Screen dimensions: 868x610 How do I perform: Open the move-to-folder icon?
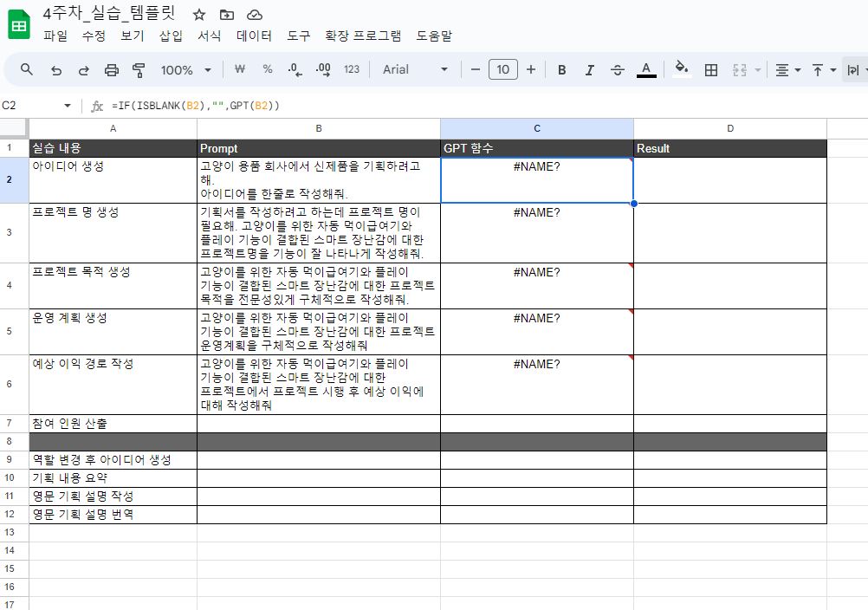pyautogui.click(x=226, y=15)
